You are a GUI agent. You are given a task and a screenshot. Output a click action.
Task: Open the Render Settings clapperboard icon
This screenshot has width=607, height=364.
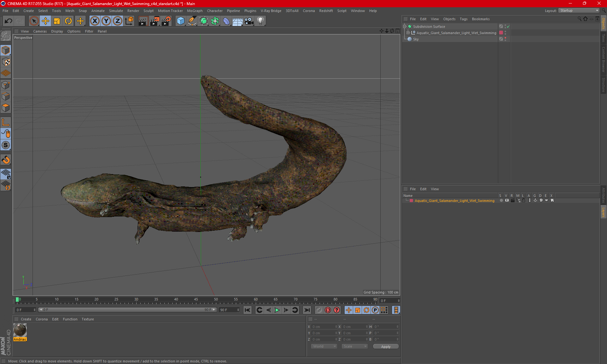[166, 21]
